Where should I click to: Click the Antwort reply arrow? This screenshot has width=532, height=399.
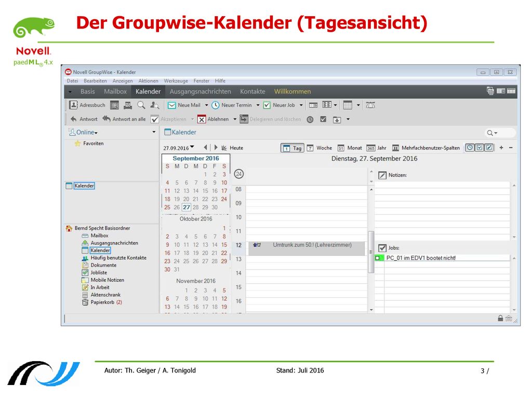pos(84,119)
